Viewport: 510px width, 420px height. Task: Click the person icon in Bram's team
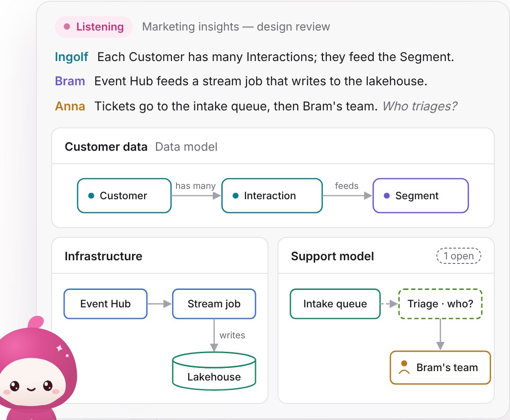404,367
